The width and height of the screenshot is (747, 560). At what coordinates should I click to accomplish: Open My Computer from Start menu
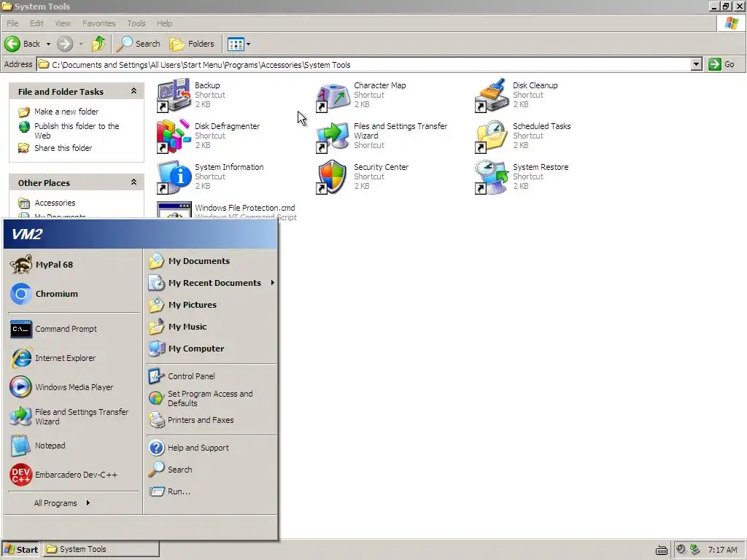click(211, 349)
